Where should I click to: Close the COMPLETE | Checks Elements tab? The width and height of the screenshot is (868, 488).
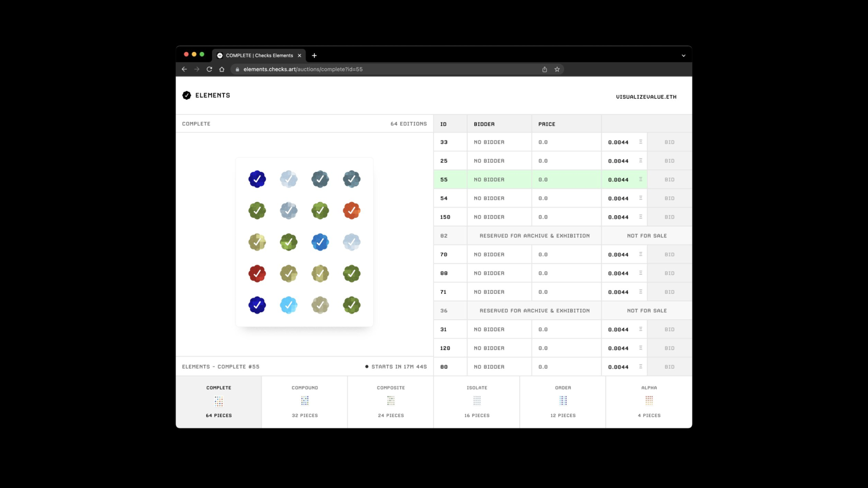[x=299, y=55]
